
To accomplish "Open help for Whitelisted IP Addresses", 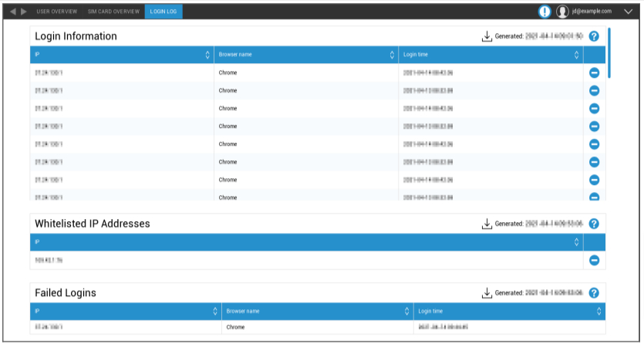I will pyautogui.click(x=594, y=224).
